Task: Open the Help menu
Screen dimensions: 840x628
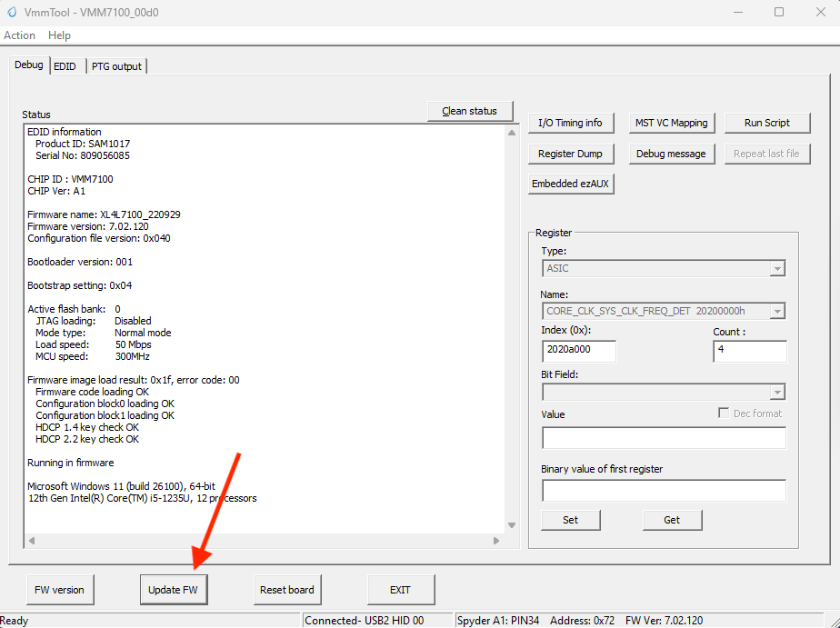Action: pyautogui.click(x=59, y=35)
